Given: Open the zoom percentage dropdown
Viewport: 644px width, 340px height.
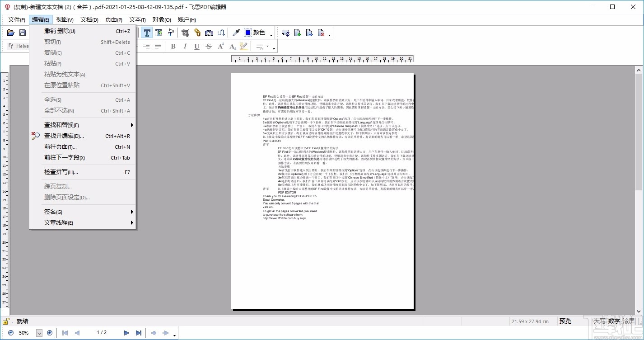Looking at the screenshot, I should (39, 333).
